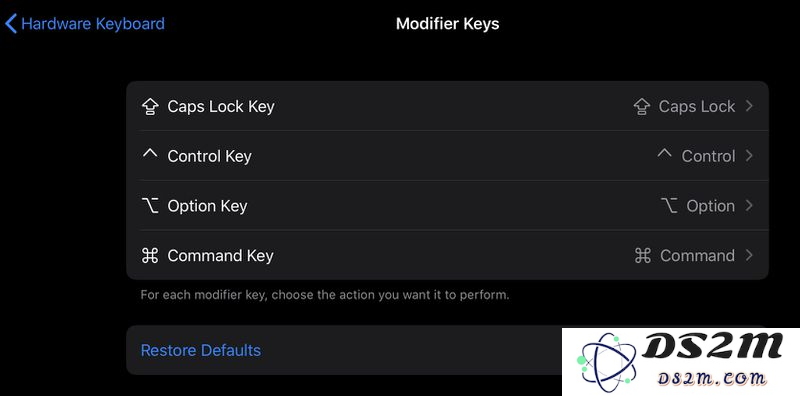800x396 pixels.
Task: Click the Control caret icon on left
Action: pos(150,153)
